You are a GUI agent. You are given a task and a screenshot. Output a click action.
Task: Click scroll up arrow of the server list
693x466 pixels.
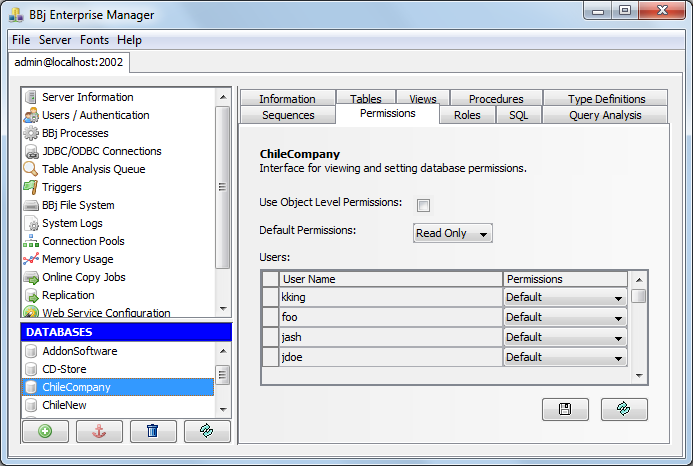click(223, 97)
